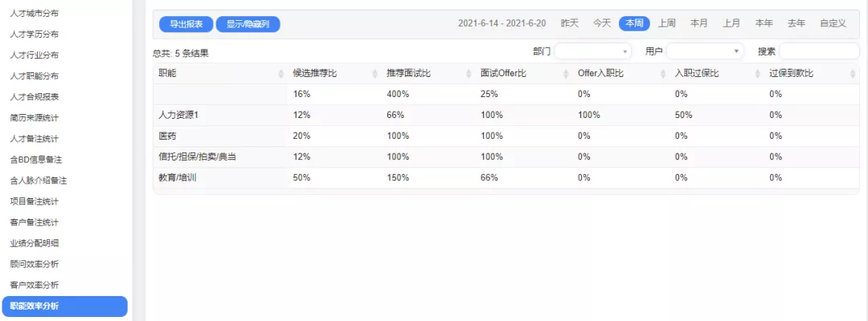
Task: Click the 导出报表 button
Action: (x=186, y=24)
